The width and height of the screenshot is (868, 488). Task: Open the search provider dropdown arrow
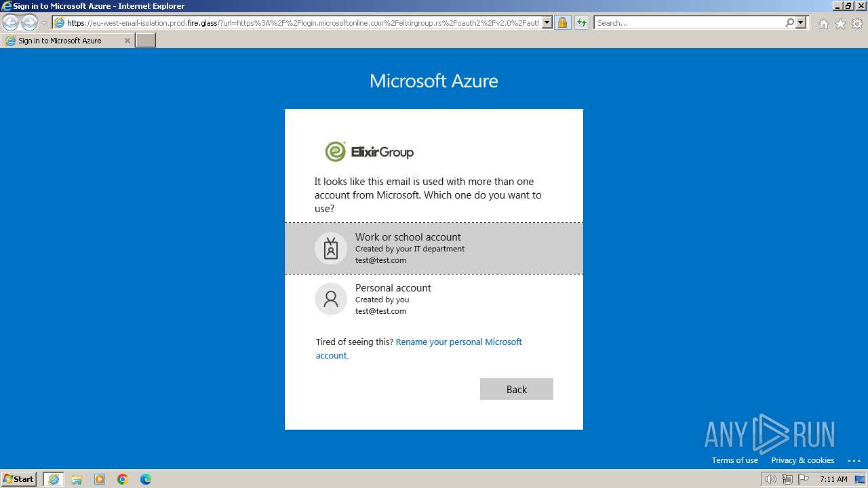coord(801,23)
